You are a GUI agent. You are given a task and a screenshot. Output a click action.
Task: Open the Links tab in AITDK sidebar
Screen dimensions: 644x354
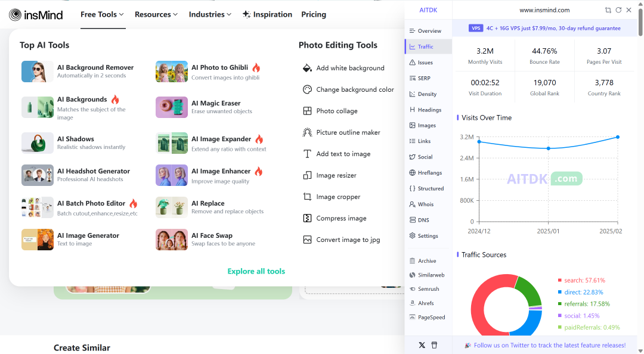point(428,141)
